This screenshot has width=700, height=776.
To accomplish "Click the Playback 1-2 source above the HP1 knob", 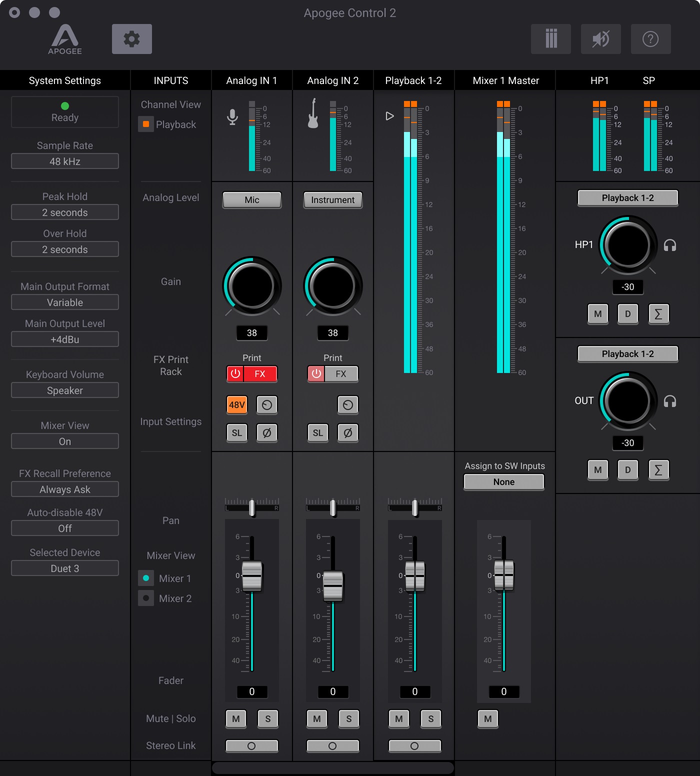I will 627,198.
